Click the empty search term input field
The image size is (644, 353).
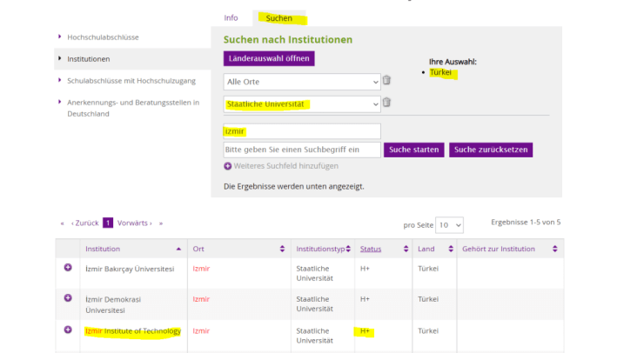click(301, 150)
